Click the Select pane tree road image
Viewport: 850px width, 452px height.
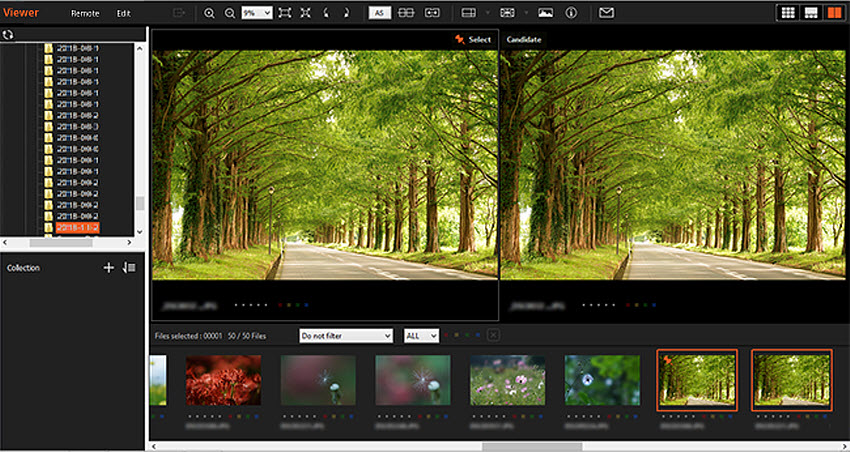click(x=325, y=165)
